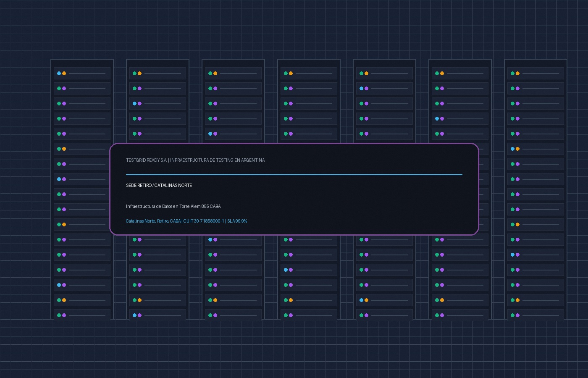Click 'Infraestructura de Datos en Torre Alem 855 CABA'
The height and width of the screenshot is (378, 588).
point(173,206)
